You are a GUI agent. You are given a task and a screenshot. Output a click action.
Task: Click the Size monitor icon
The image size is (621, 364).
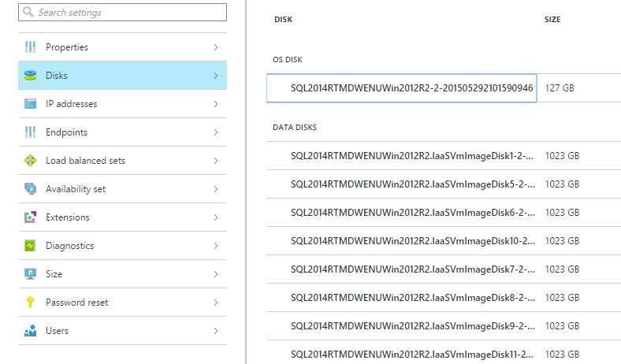point(31,274)
